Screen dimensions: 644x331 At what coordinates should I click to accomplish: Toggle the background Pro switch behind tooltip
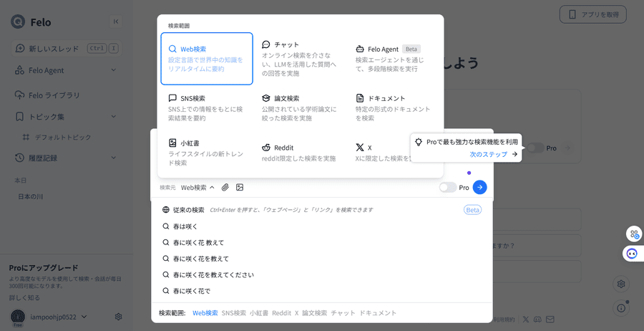[535, 148]
